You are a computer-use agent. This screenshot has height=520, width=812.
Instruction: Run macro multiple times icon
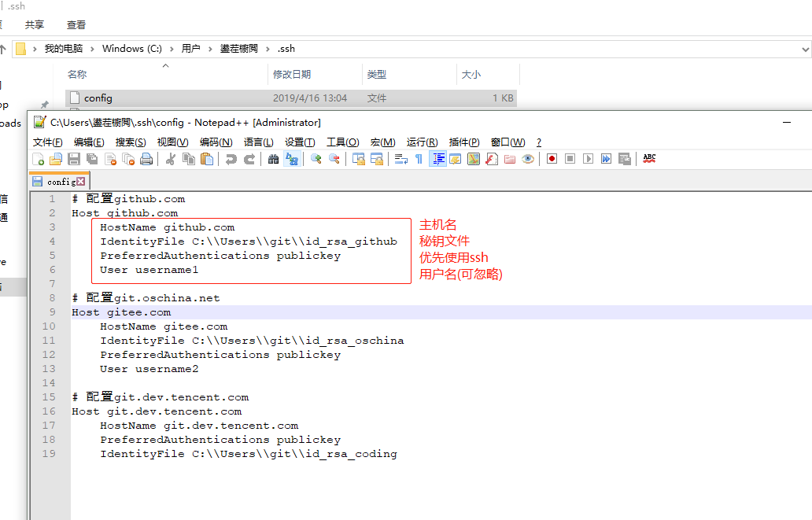(607, 159)
